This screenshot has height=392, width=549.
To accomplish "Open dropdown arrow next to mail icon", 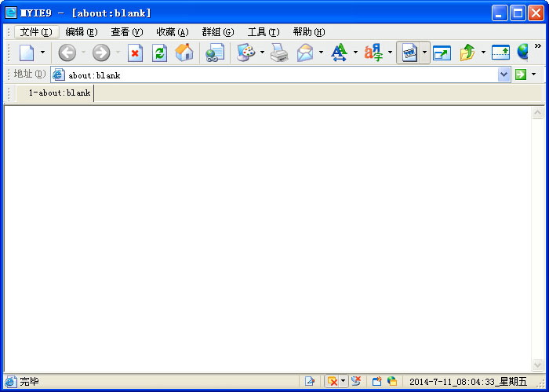I will click(x=321, y=53).
